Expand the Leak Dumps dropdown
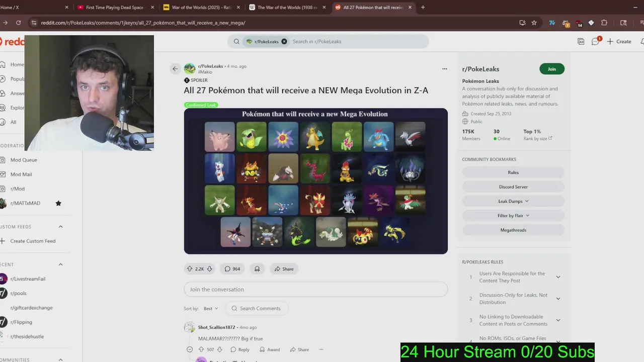The width and height of the screenshot is (644, 362). click(513, 201)
